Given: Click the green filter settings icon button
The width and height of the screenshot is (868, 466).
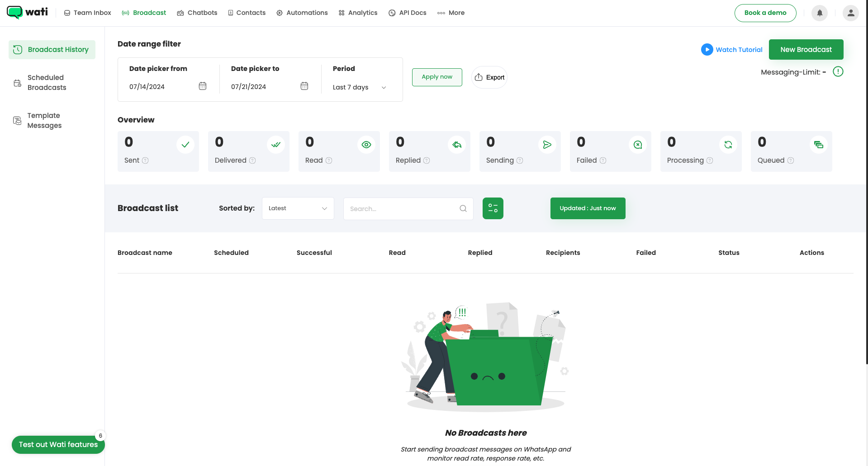Looking at the screenshot, I should pyautogui.click(x=493, y=208).
